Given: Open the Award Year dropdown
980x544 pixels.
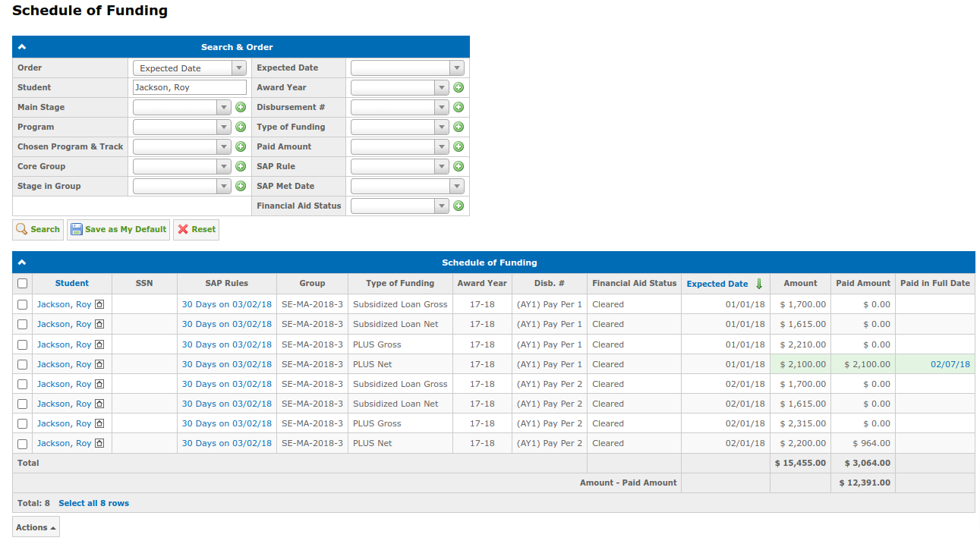Looking at the screenshot, I should (400, 87).
